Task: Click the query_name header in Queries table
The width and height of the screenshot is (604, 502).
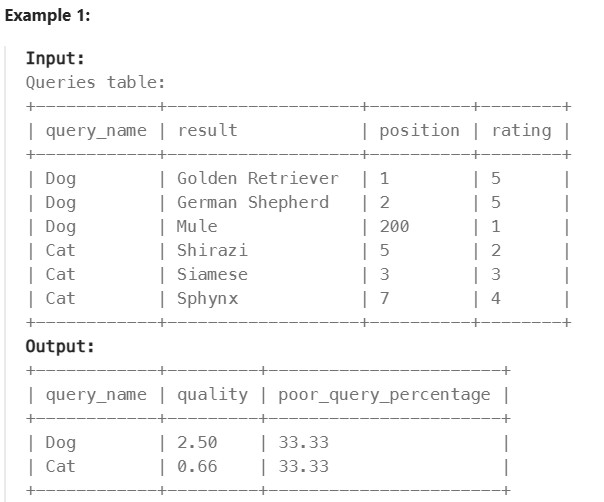Action: coord(96,130)
